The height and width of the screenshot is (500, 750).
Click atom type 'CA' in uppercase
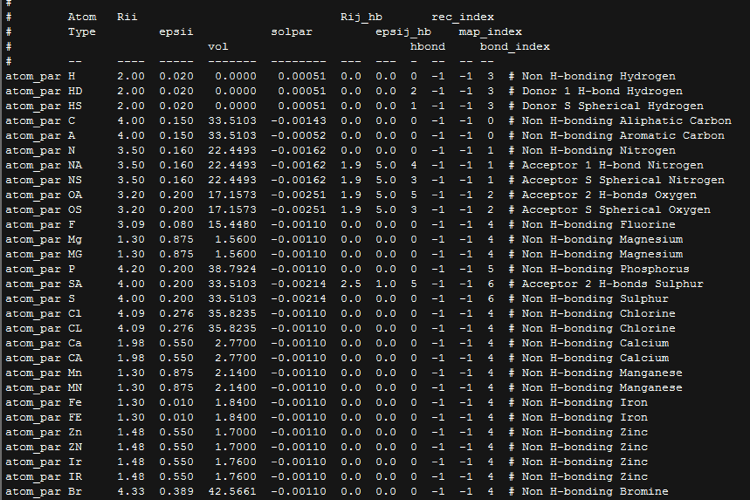coord(75,358)
